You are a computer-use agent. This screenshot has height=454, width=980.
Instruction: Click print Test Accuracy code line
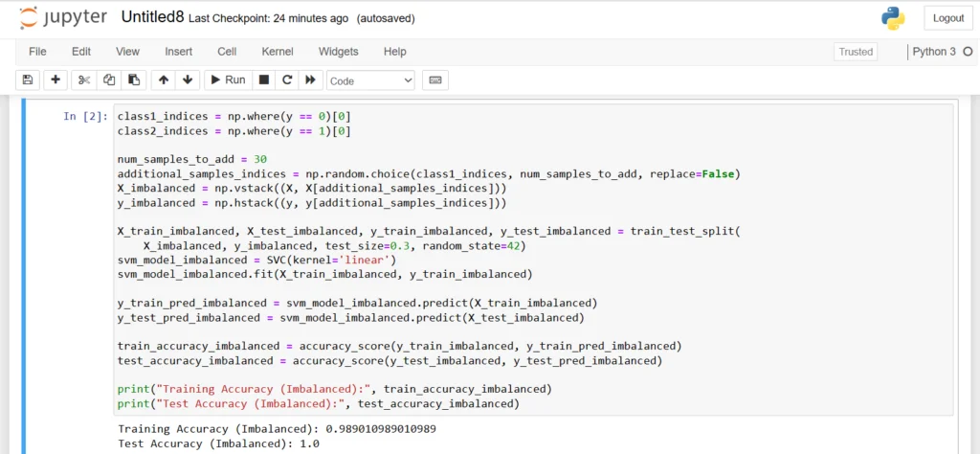pos(319,404)
